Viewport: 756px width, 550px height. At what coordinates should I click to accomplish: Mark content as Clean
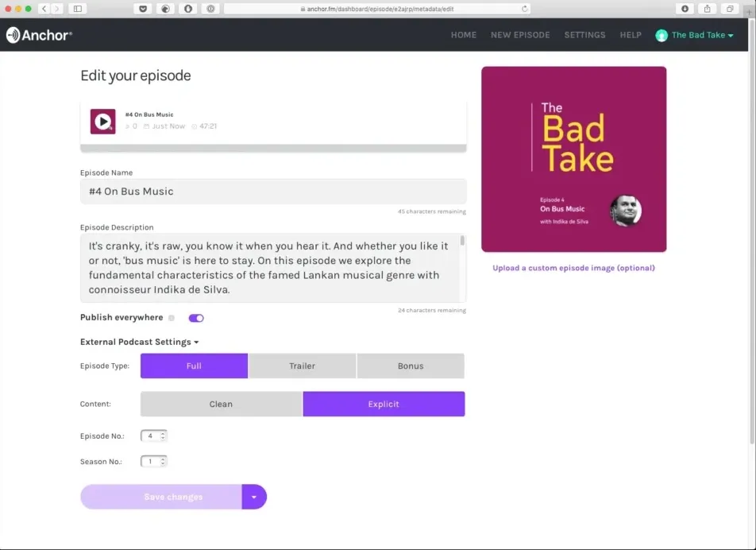[222, 404]
